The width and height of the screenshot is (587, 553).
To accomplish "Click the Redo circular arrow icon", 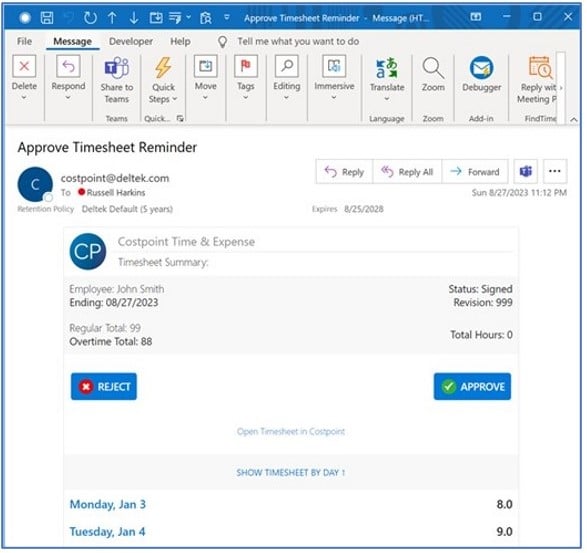I will point(90,17).
